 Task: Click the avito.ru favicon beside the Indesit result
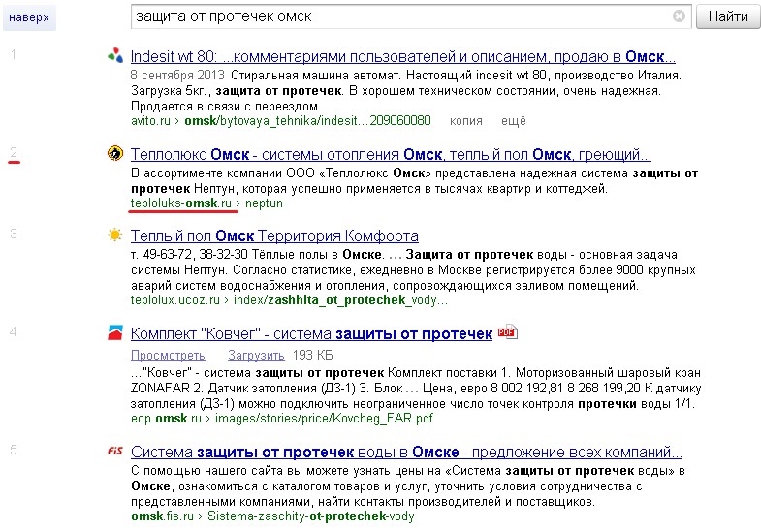(x=115, y=56)
